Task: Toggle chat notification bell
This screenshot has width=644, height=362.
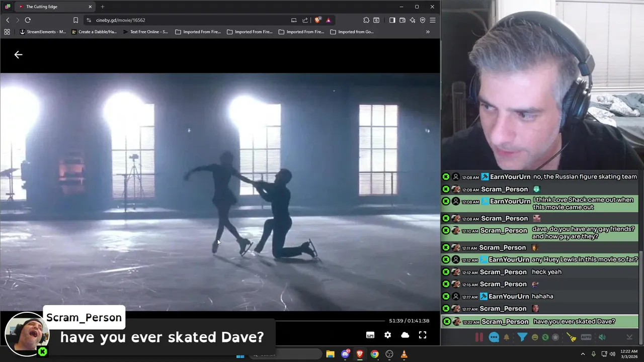Action: click(x=507, y=337)
